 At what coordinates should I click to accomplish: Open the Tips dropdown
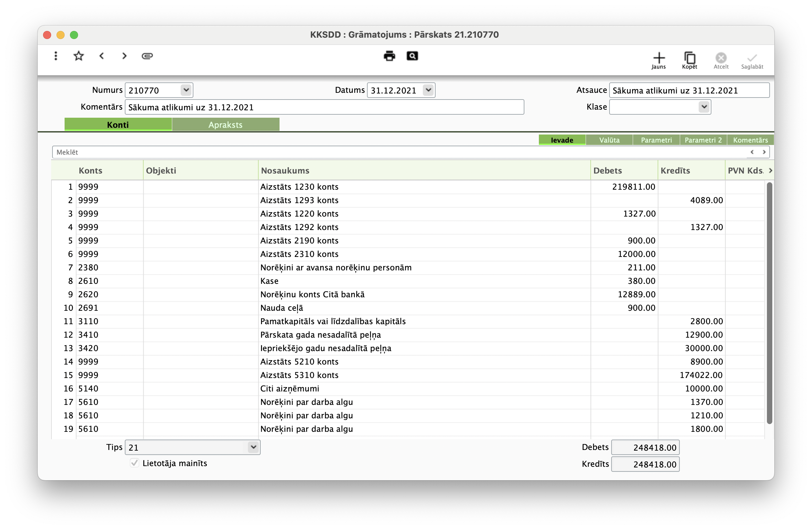[253, 447]
